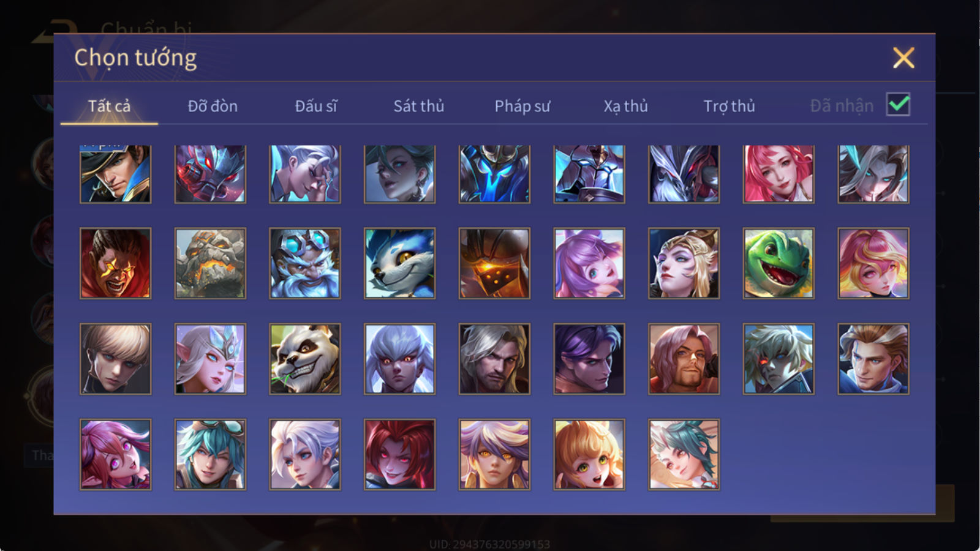Switch to the Trợ thủ tab
980x551 pixels.
(729, 106)
